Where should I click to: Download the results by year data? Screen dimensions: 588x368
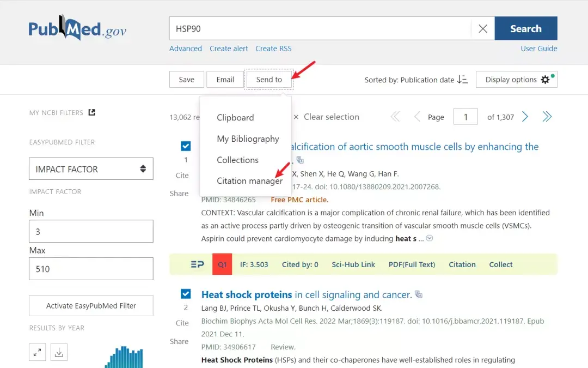click(59, 353)
